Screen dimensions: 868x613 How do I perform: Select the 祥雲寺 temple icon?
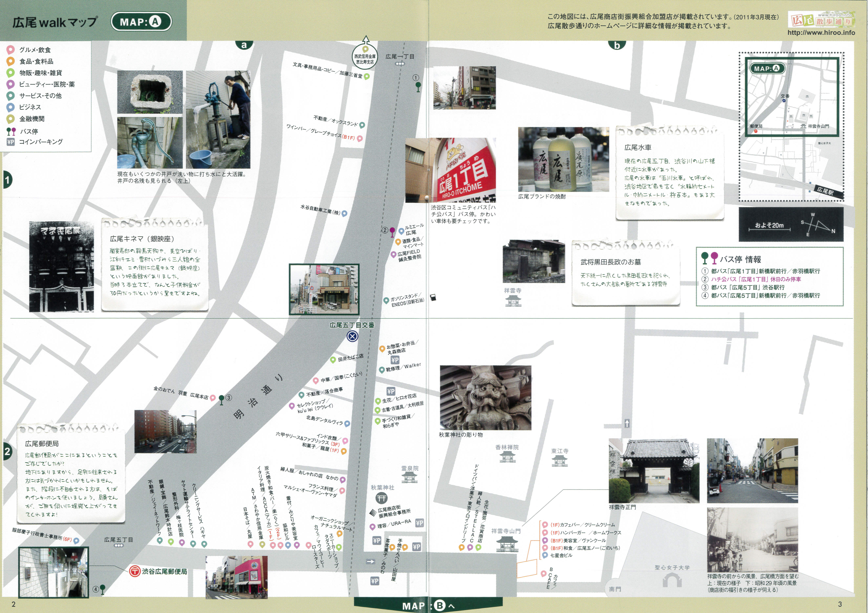click(513, 301)
